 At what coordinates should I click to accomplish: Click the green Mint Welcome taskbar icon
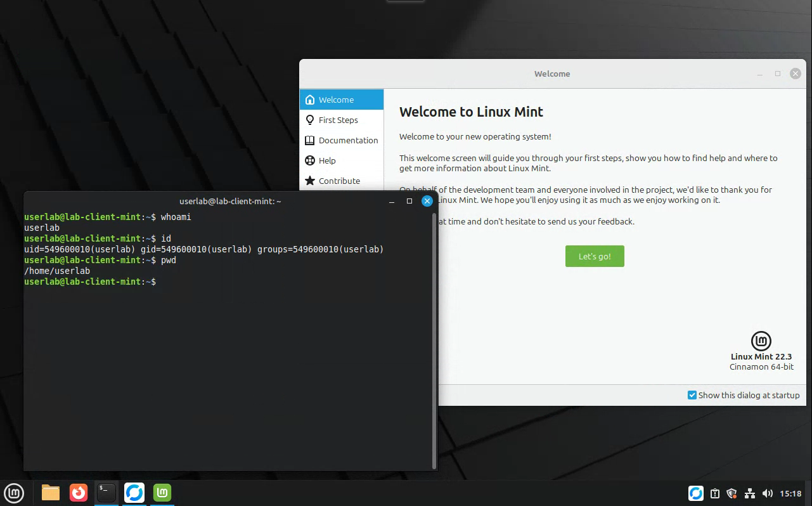(162, 493)
